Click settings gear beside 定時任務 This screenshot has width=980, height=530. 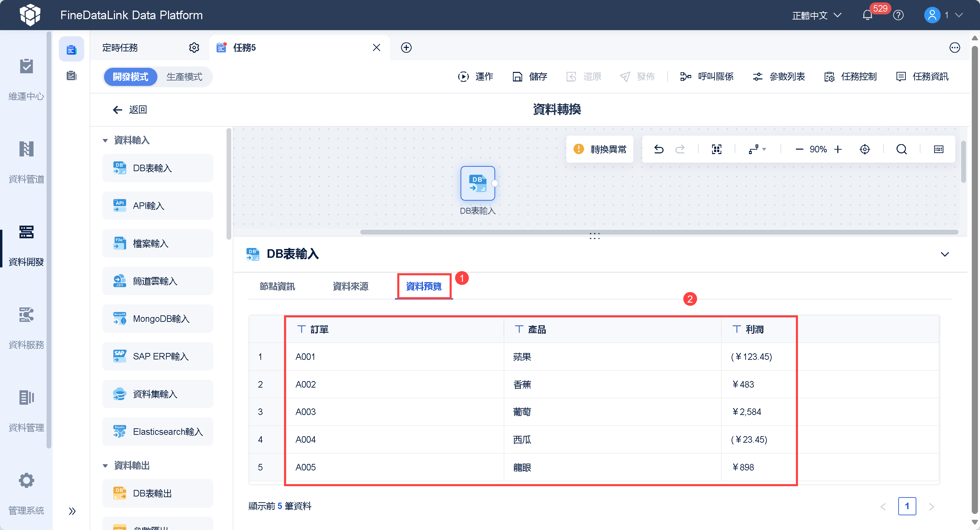pyautogui.click(x=194, y=48)
